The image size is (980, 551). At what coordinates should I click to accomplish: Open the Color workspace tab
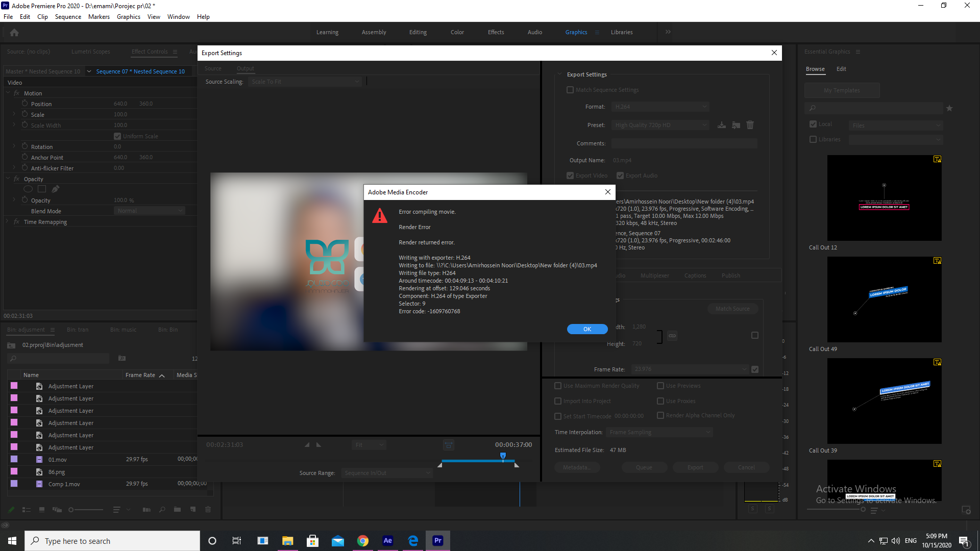pos(457,32)
